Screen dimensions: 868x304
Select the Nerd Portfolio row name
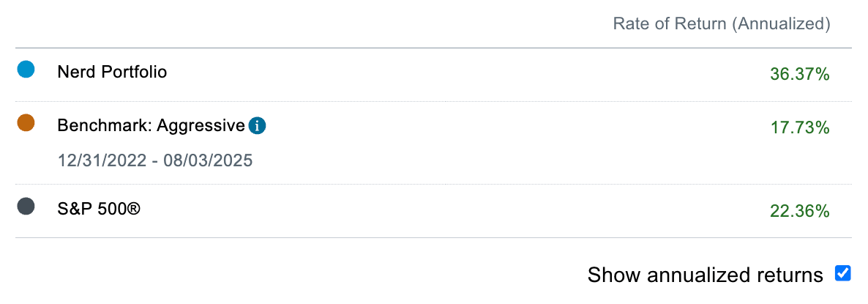click(x=113, y=72)
